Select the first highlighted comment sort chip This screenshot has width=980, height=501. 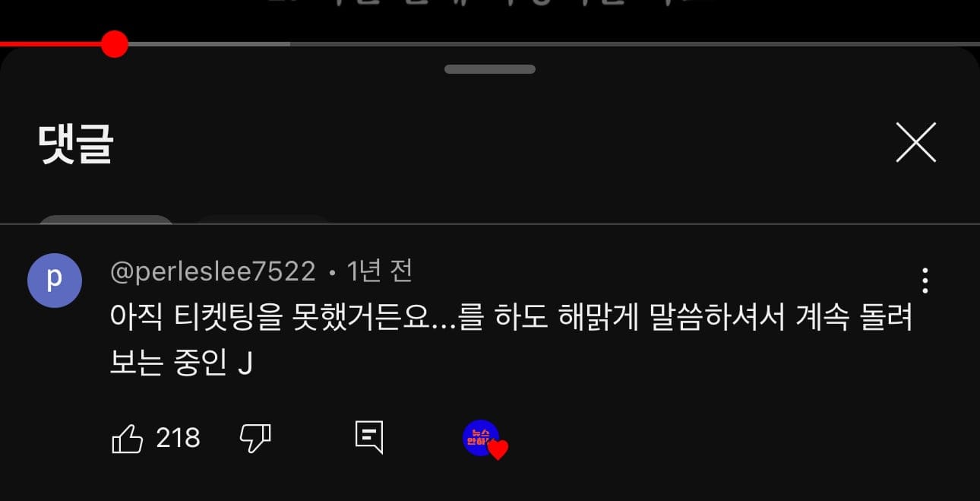point(106,220)
